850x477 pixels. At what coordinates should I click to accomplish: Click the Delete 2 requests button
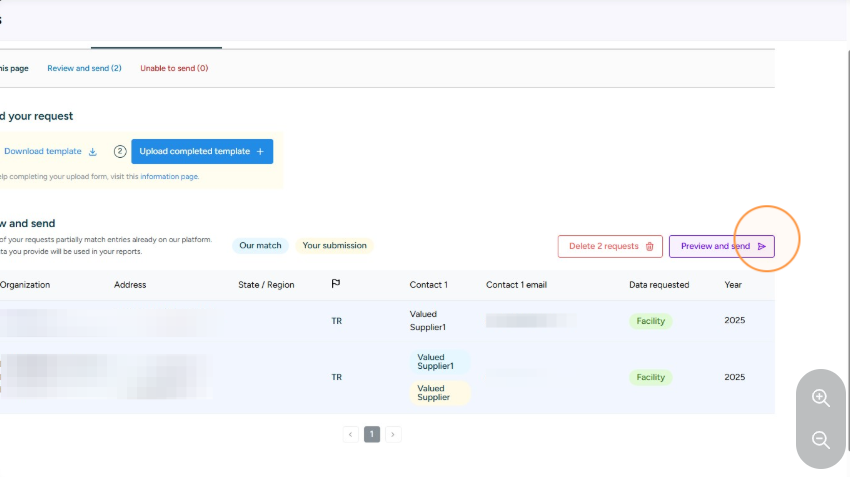coord(610,246)
